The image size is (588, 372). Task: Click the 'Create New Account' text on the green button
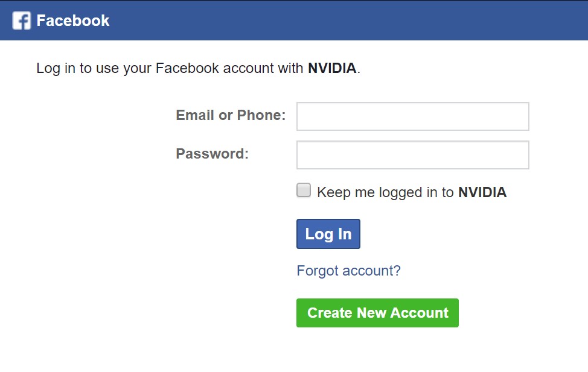[378, 313]
